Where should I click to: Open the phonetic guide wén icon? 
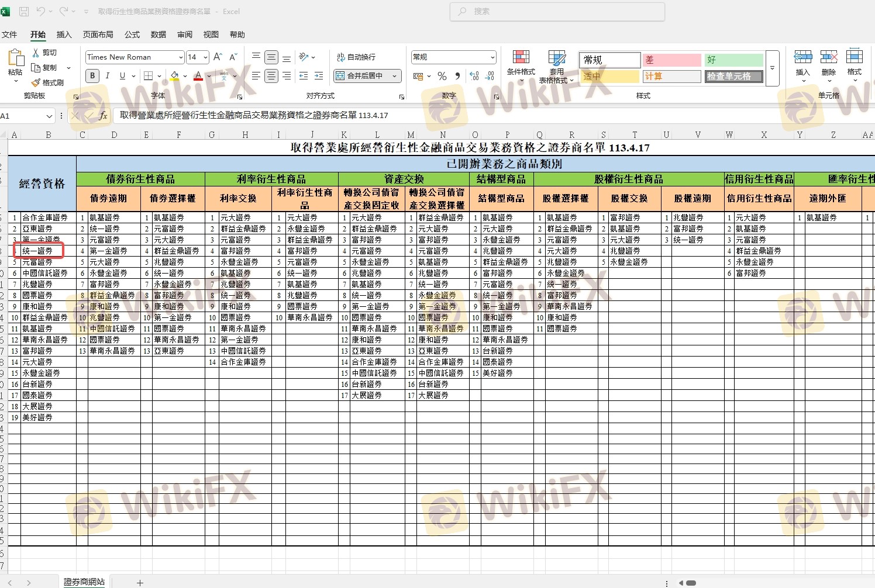pos(224,75)
